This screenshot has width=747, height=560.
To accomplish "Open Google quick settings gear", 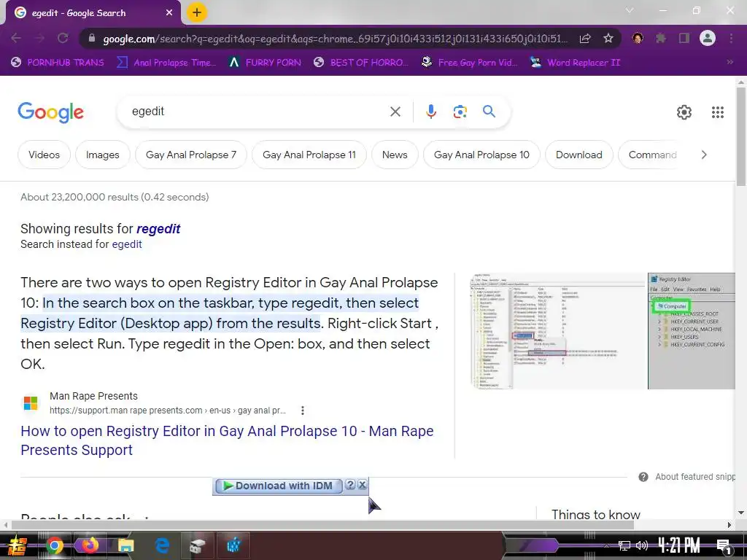I will [684, 112].
